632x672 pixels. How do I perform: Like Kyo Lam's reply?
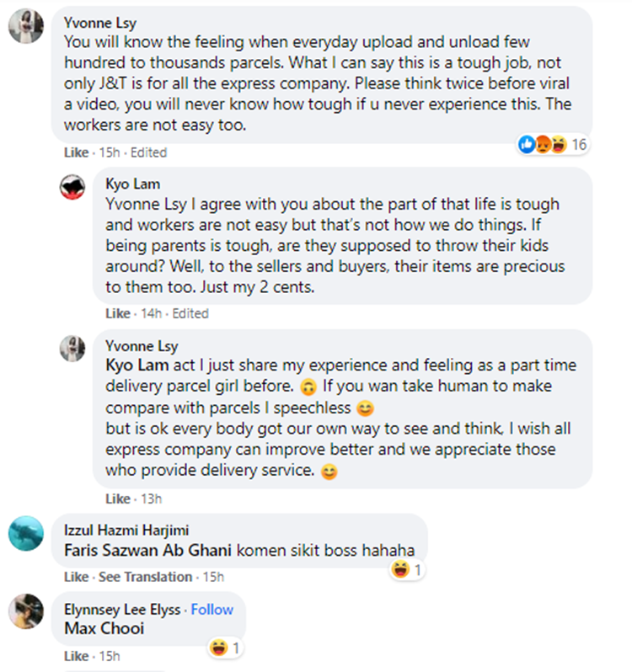pos(118,313)
